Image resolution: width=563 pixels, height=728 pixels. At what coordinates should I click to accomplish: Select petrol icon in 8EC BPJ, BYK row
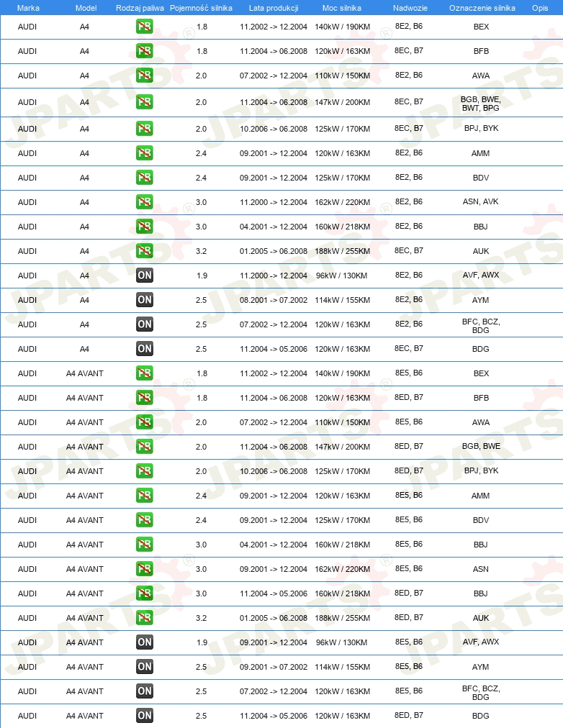click(145, 129)
